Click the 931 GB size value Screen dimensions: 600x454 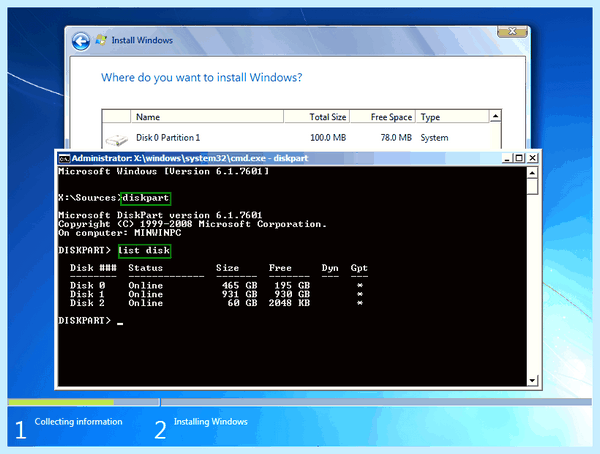(x=240, y=294)
